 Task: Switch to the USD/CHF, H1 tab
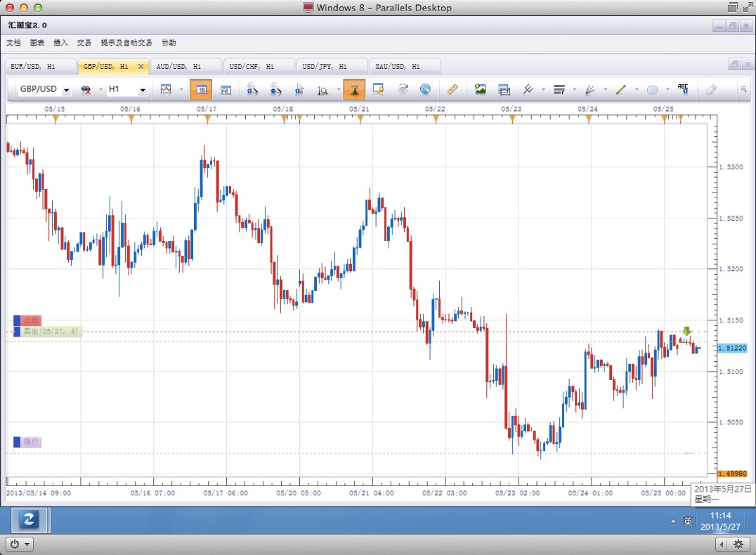pyautogui.click(x=259, y=67)
